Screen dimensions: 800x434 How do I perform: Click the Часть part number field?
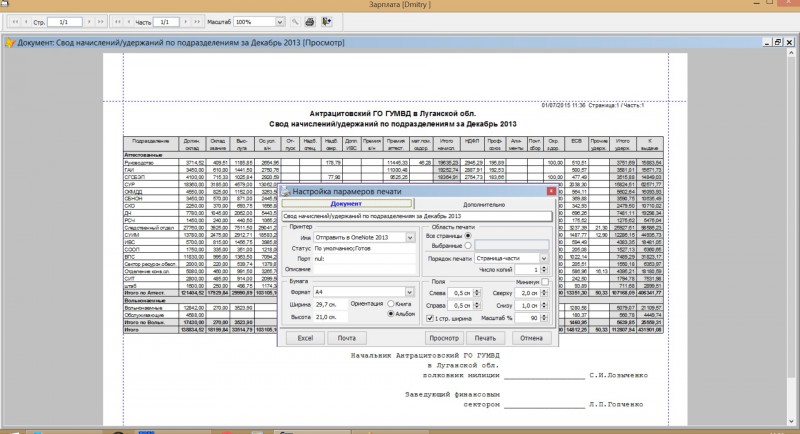165,22
